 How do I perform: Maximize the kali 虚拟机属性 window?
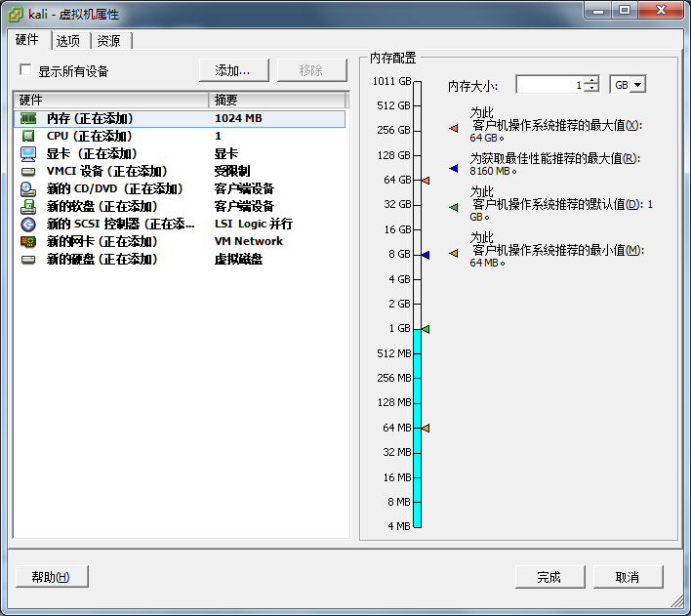[624, 10]
